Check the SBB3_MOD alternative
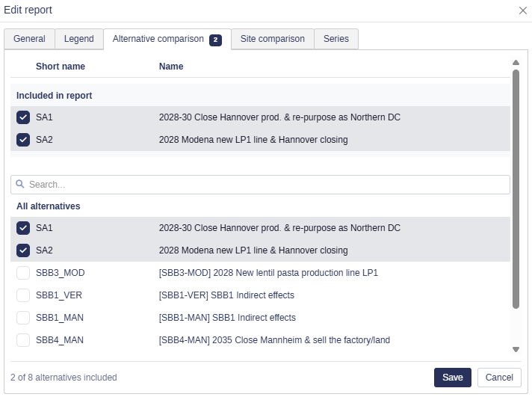 pyautogui.click(x=23, y=273)
